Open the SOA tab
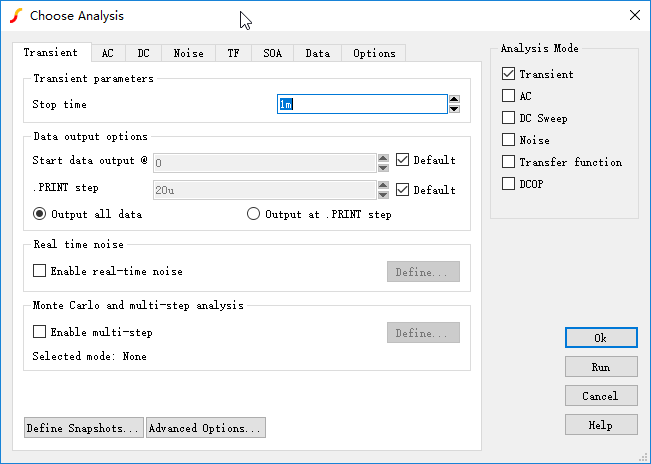651x464 pixels. pos(272,53)
